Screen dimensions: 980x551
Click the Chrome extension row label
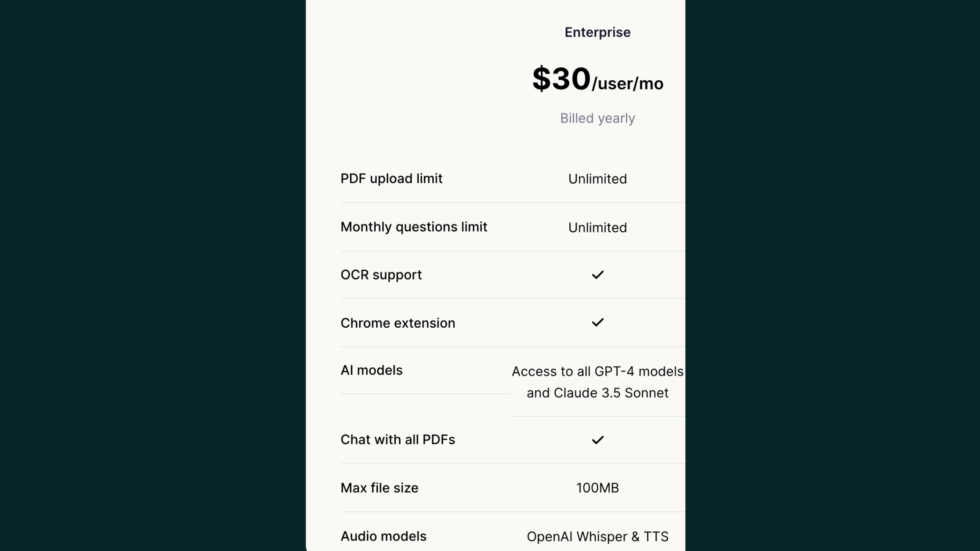pyautogui.click(x=398, y=323)
